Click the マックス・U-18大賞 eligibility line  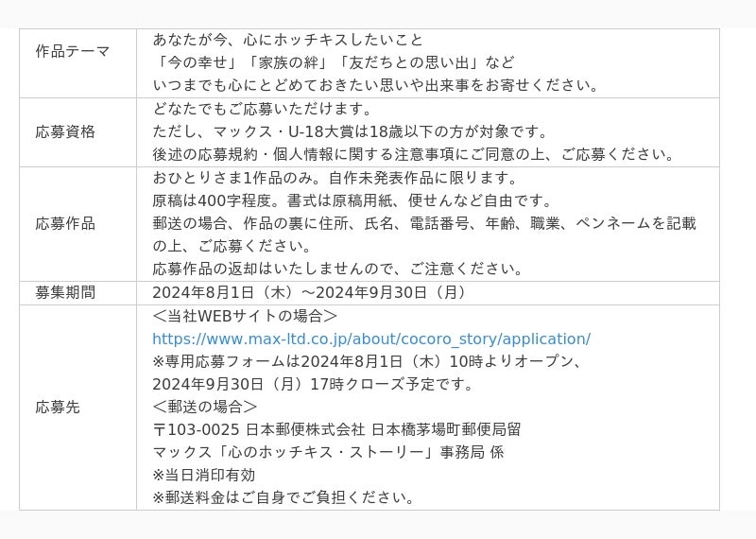pos(364,131)
